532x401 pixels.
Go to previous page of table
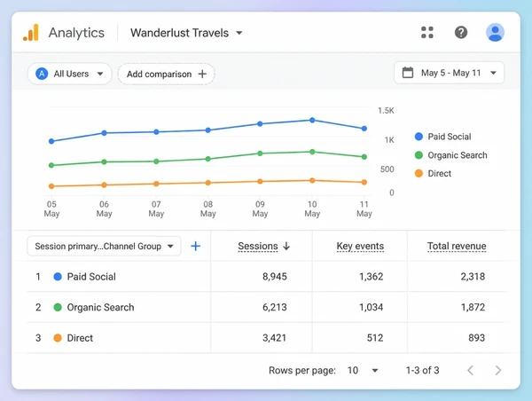[x=470, y=370]
